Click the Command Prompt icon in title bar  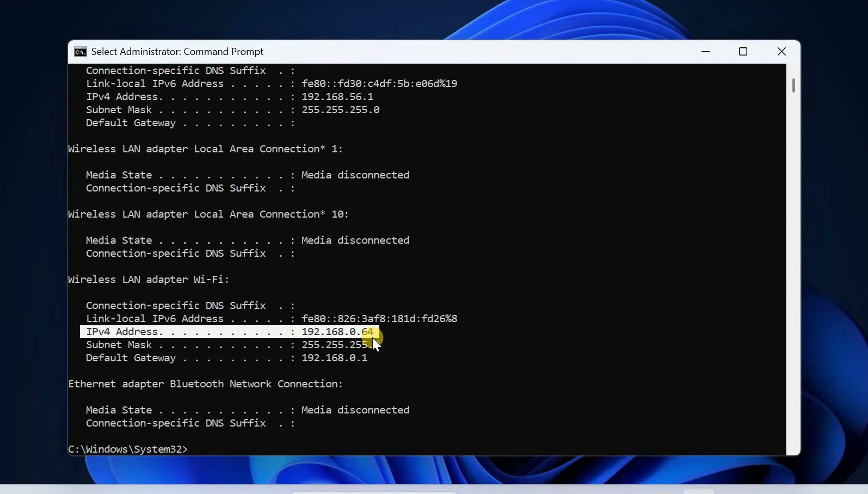pos(81,52)
